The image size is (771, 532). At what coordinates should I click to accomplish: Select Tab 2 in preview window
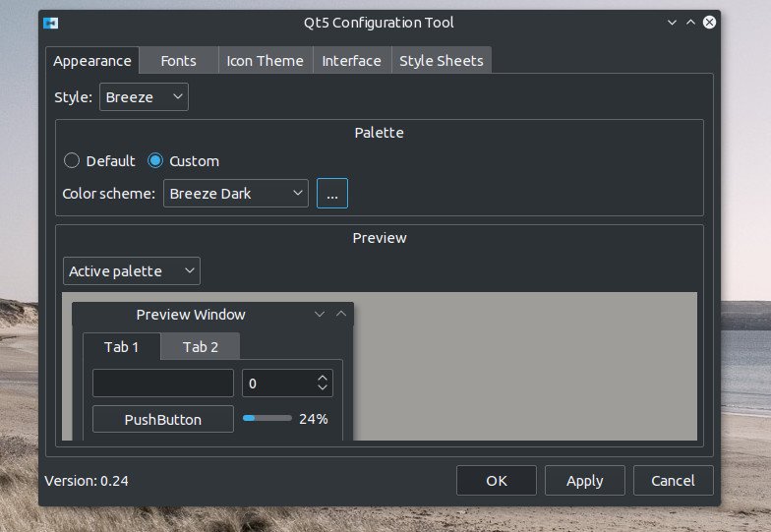coord(201,346)
